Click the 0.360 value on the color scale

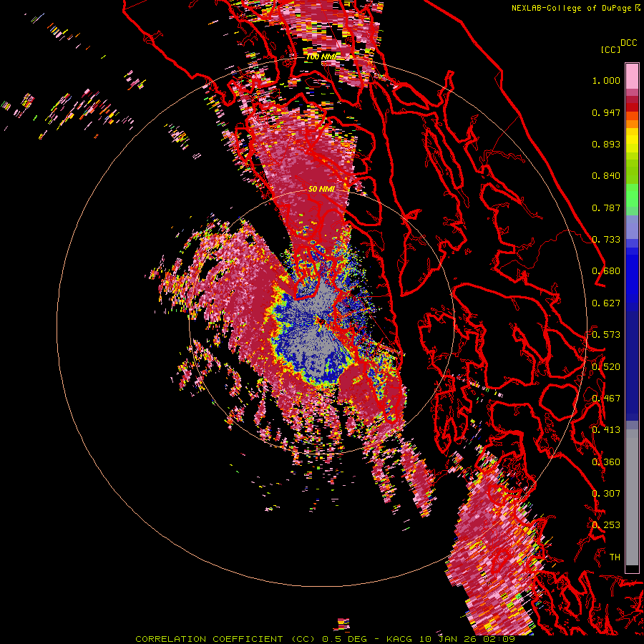[606, 462]
